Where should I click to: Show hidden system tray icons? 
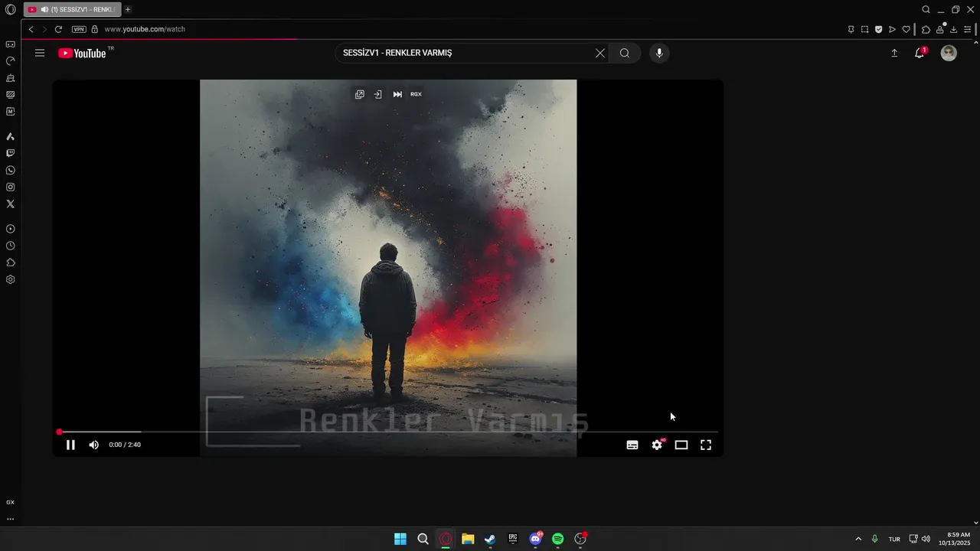(858, 539)
